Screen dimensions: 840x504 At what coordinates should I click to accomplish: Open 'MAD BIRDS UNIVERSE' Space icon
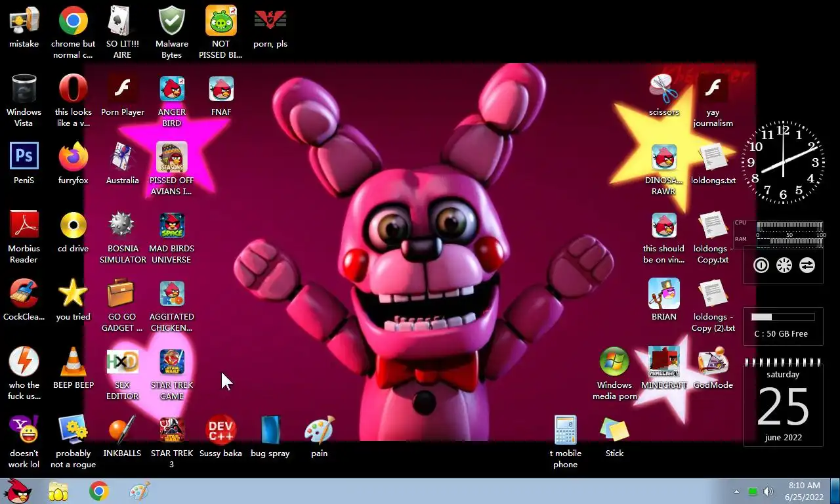tap(172, 225)
